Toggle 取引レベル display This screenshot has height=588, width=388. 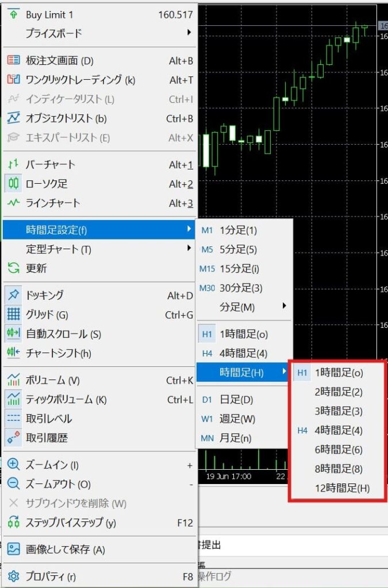click(x=99, y=419)
